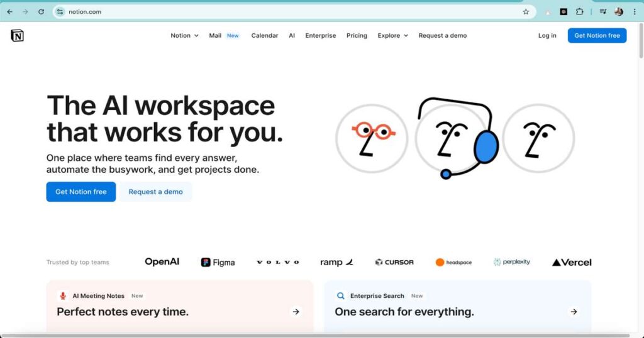
Task: Open the browser Extensions puzzle icon
Action: (x=579, y=12)
